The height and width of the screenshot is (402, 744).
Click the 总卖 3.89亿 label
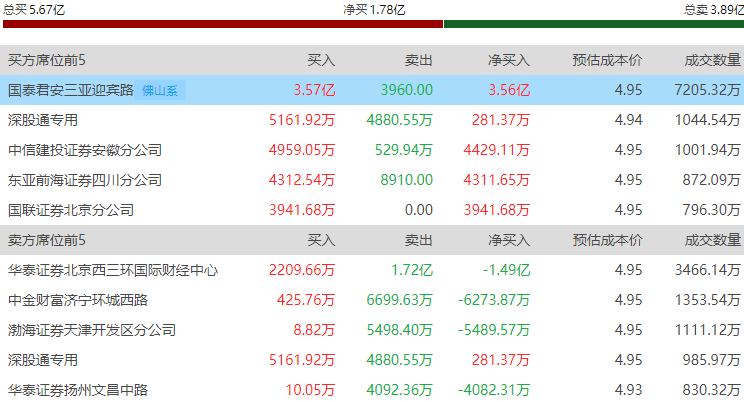tap(713, 9)
